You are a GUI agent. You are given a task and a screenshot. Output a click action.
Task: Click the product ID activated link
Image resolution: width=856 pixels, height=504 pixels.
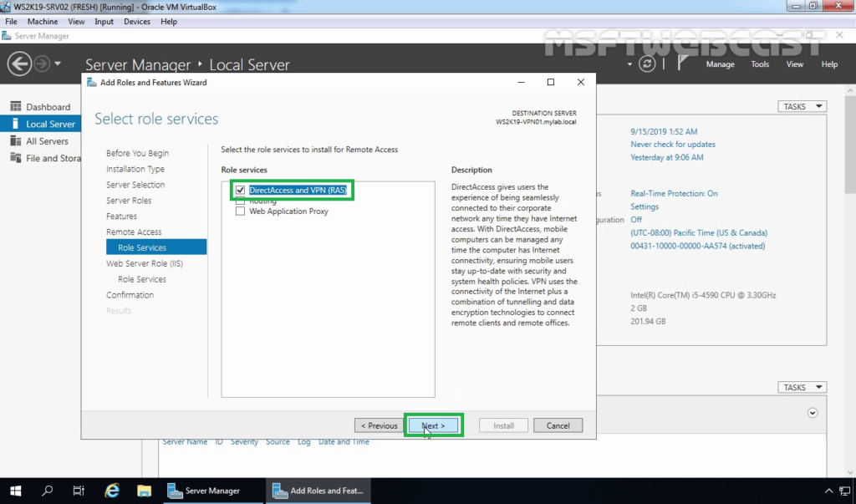(698, 246)
